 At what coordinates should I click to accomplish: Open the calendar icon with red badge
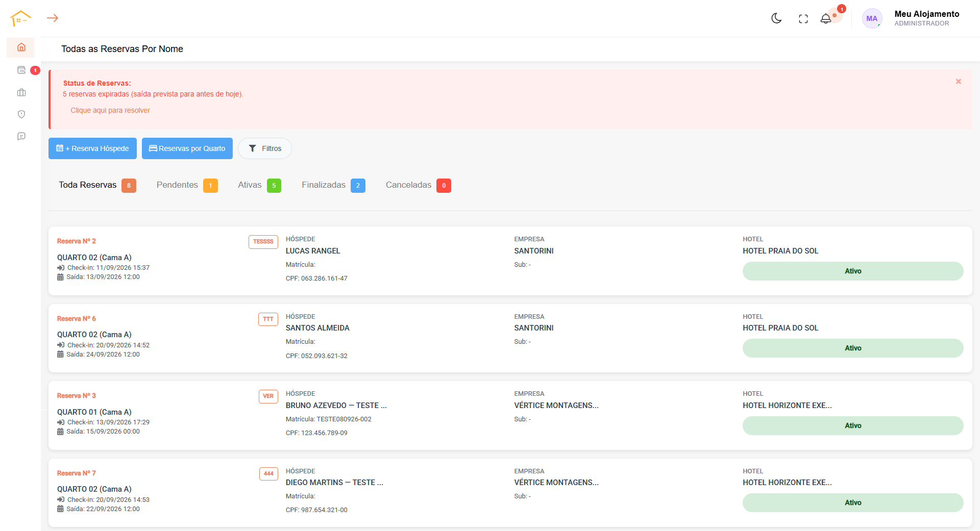21,70
